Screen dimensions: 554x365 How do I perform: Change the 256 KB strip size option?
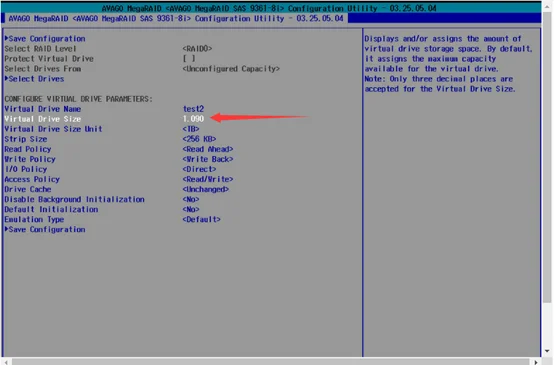199,139
